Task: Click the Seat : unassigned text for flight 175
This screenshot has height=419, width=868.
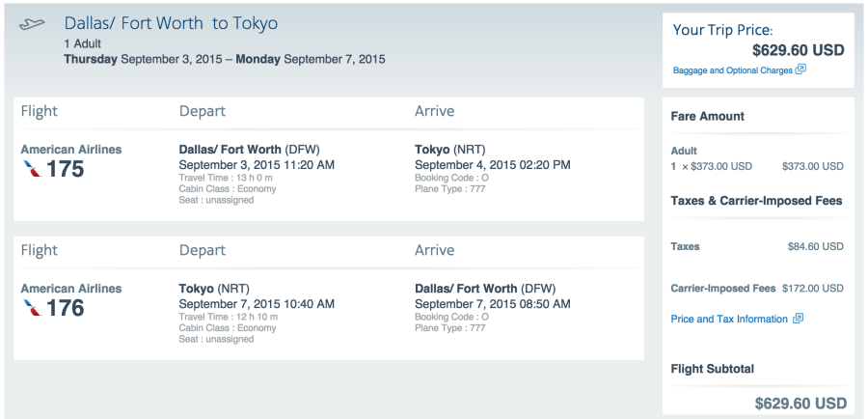Action: (216, 200)
